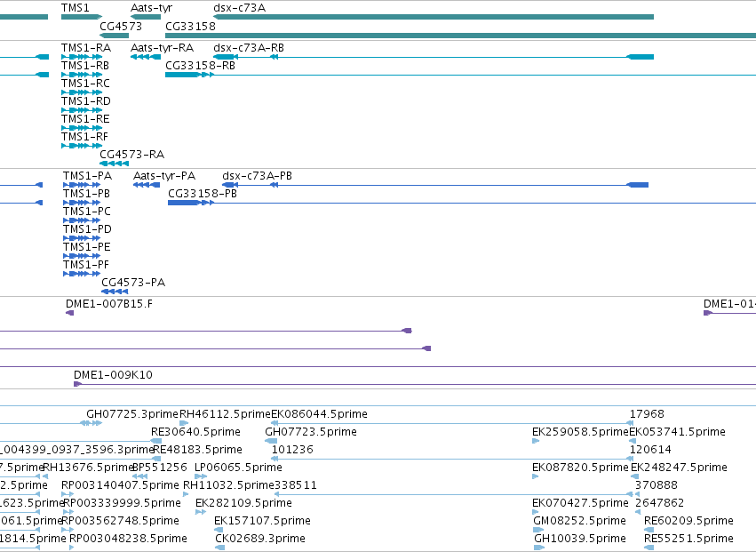Select transcript TMS1-RA

(x=86, y=48)
